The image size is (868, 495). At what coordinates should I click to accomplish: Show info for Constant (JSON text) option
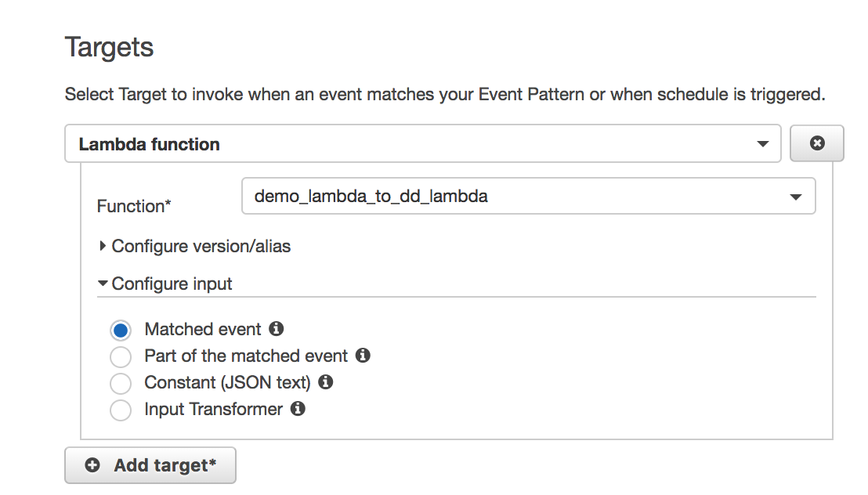tap(326, 382)
